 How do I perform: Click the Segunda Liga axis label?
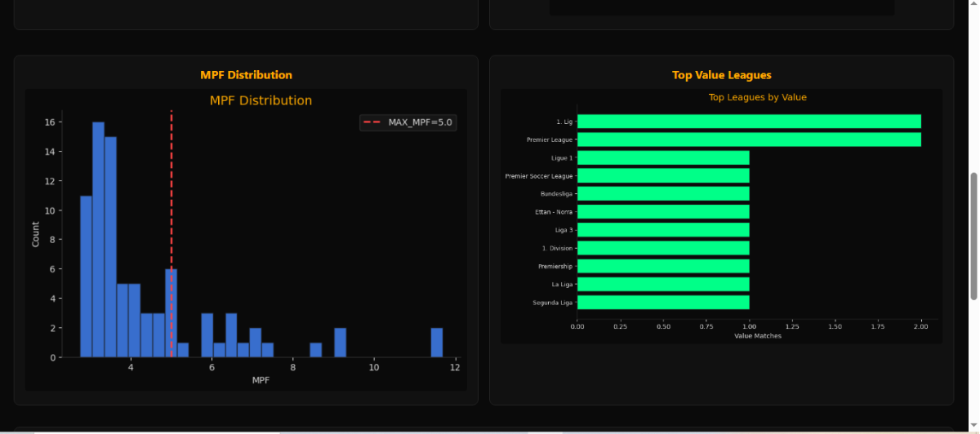[553, 303]
